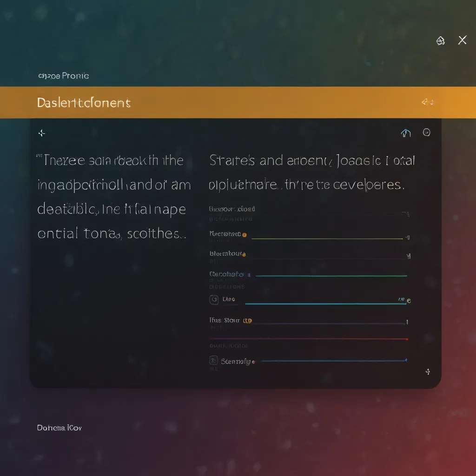Click the orange dot after the Blomatoure label
Screen dimensions: 476x476
pos(244,254)
